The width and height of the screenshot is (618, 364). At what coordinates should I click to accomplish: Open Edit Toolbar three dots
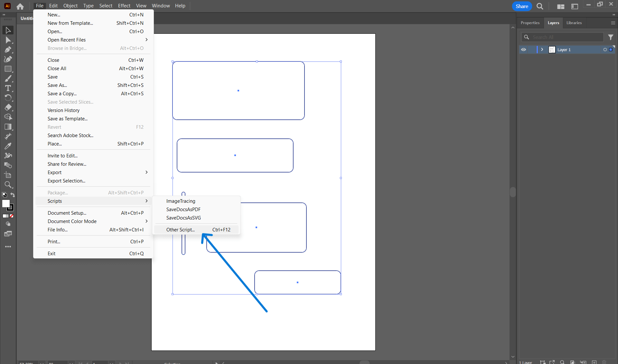[8, 247]
